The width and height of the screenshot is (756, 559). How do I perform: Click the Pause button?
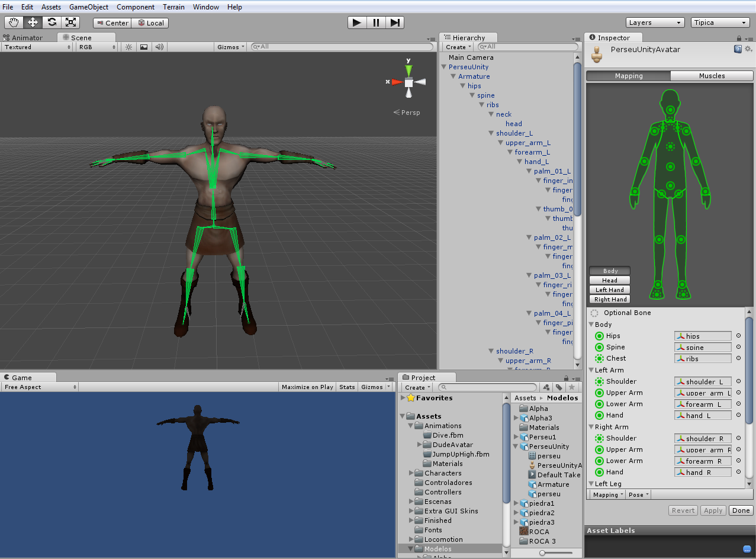point(376,23)
